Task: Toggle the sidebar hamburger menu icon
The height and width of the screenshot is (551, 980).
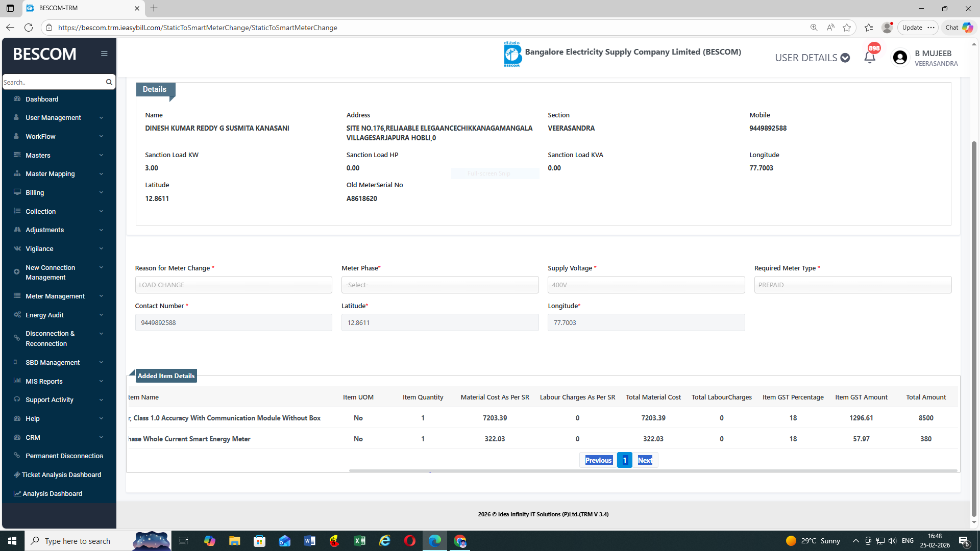Action: point(104,54)
